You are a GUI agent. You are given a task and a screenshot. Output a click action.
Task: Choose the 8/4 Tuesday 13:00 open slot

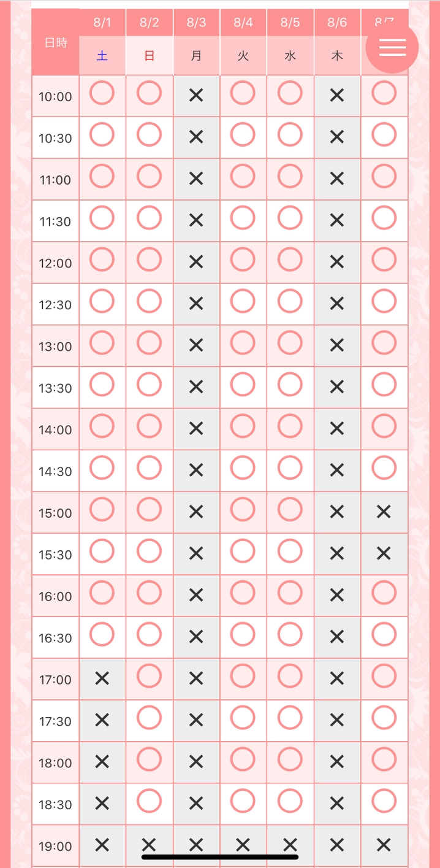243,343
